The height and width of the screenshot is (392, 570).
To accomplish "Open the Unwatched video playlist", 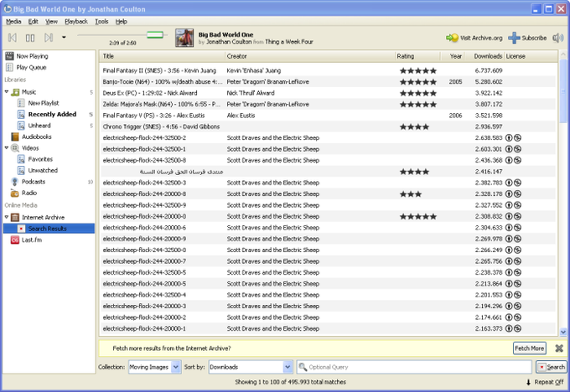I will coord(43,170).
